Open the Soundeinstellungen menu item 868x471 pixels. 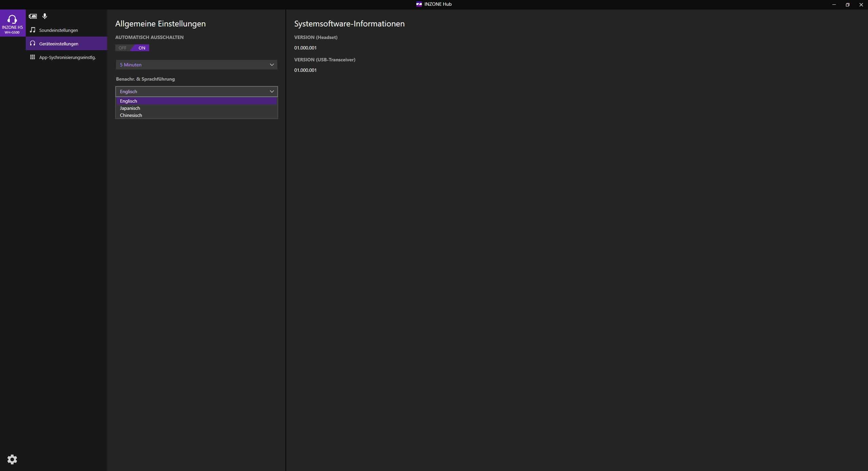58,30
